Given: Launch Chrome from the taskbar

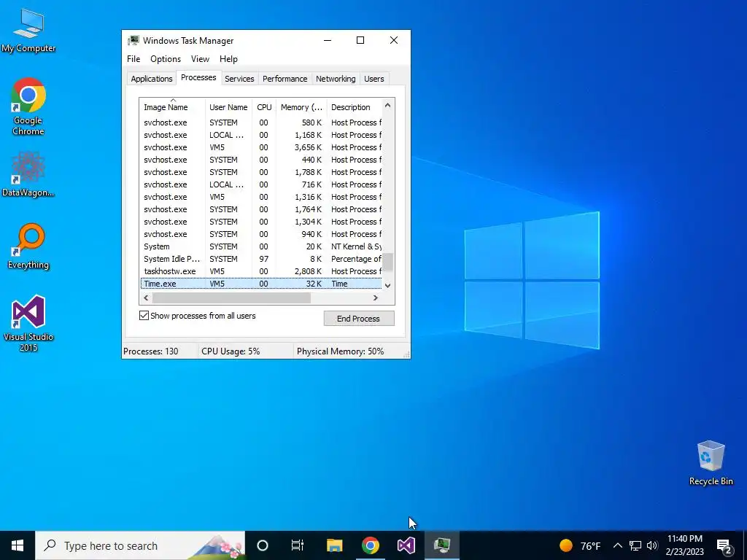Looking at the screenshot, I should [370, 545].
